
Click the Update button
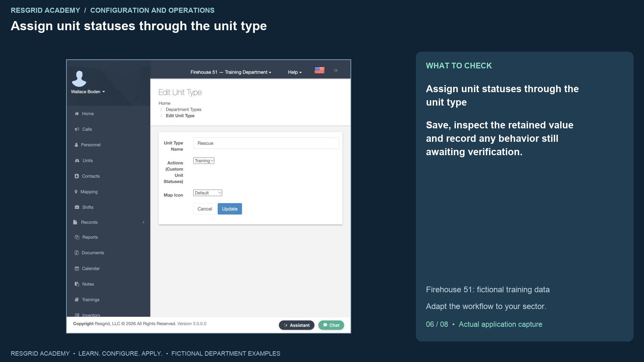click(230, 209)
